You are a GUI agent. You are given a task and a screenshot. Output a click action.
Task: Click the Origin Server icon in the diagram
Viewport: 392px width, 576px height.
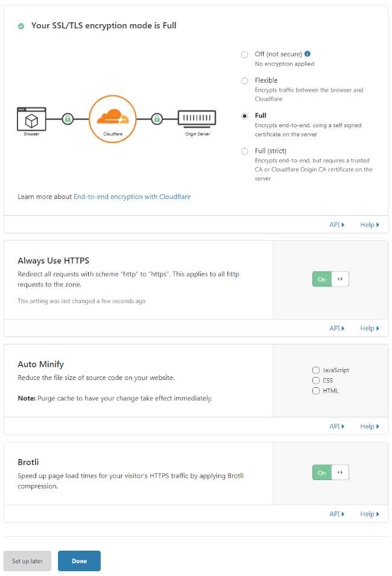197,118
